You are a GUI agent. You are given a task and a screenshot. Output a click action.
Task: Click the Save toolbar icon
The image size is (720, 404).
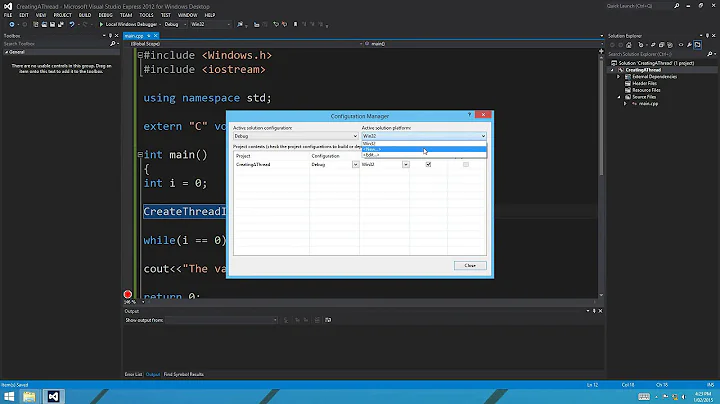click(x=52, y=24)
